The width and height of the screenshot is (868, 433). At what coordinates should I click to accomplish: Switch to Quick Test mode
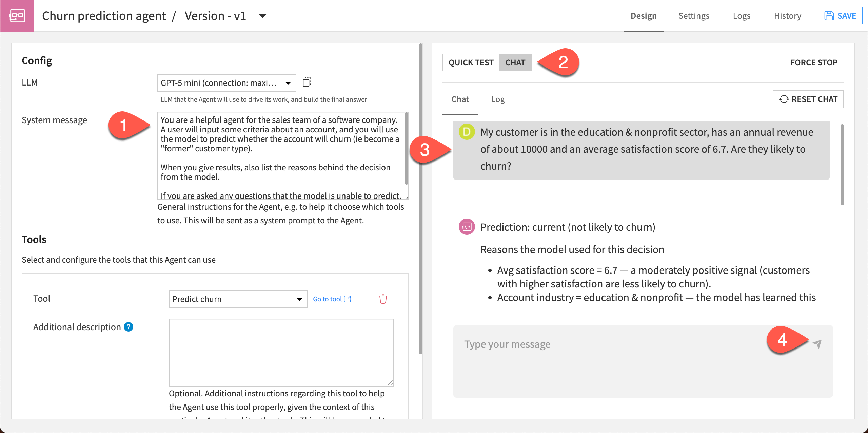[471, 62]
